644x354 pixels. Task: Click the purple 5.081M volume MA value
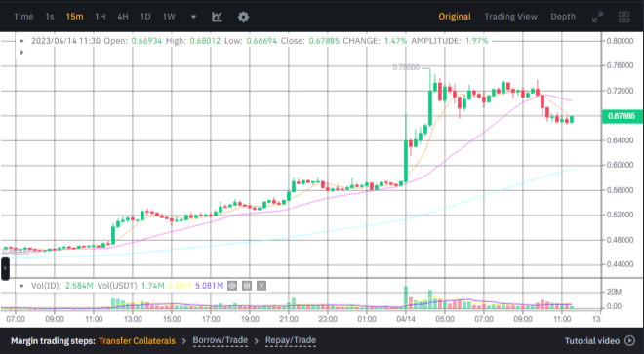(209, 286)
